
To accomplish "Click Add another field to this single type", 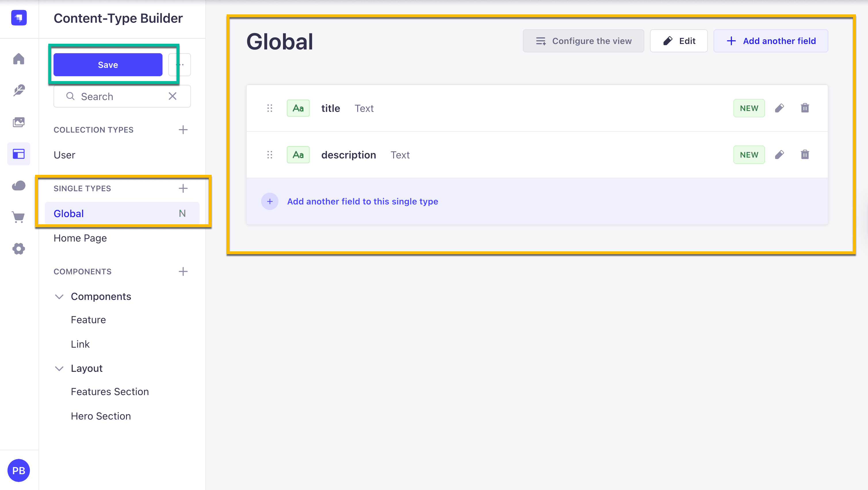I will click(363, 202).
